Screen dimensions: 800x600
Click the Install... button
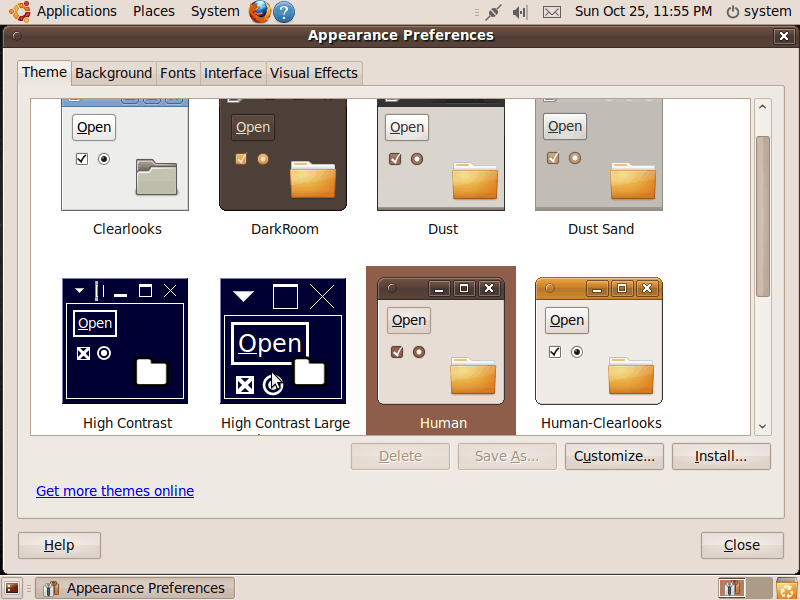tap(721, 456)
